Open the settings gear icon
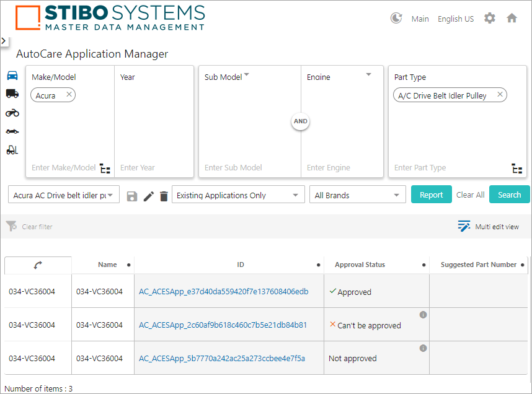The height and width of the screenshot is (394, 532). (490, 19)
